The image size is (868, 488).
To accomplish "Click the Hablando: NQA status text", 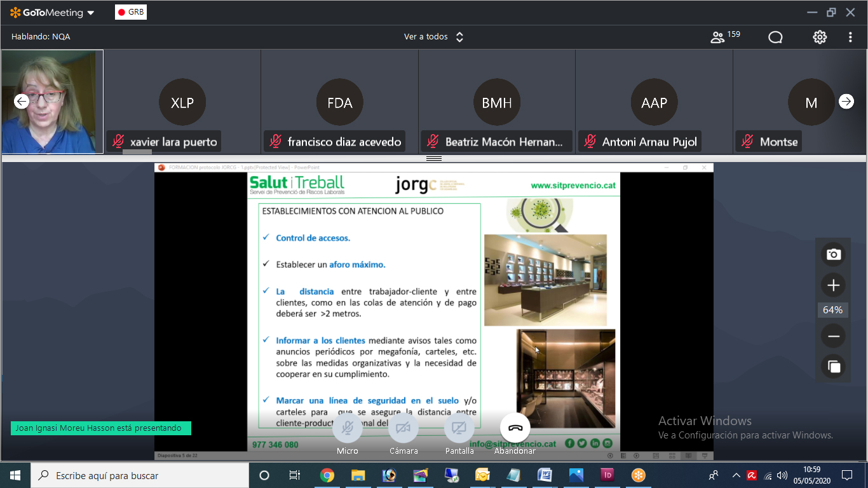I will point(41,37).
